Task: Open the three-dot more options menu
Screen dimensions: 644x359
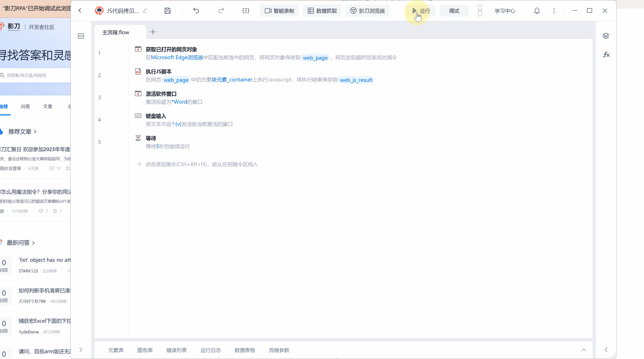Action: pyautogui.click(x=554, y=11)
